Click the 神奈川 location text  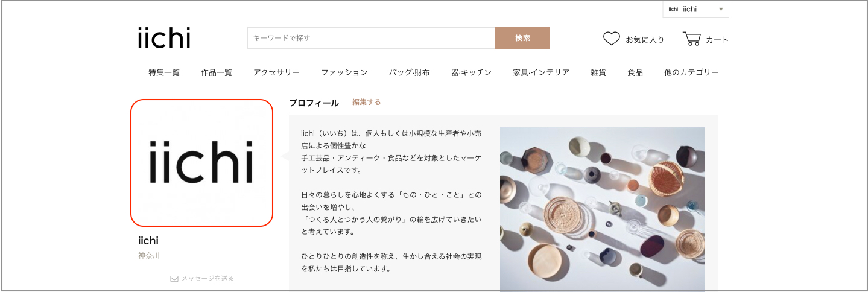pyautogui.click(x=149, y=256)
